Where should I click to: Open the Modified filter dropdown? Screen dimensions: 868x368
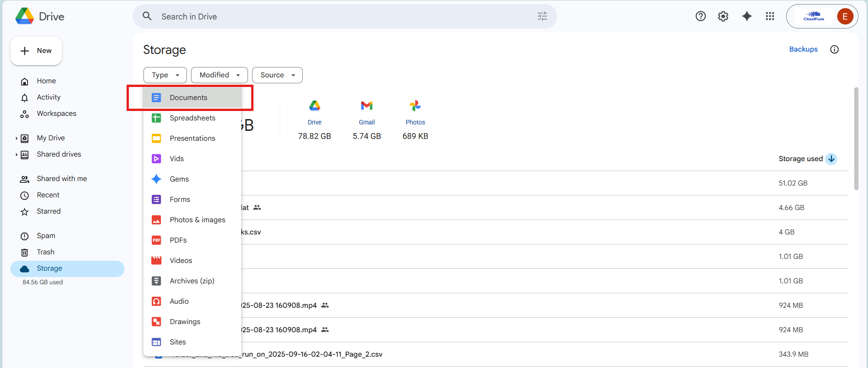[x=219, y=75]
